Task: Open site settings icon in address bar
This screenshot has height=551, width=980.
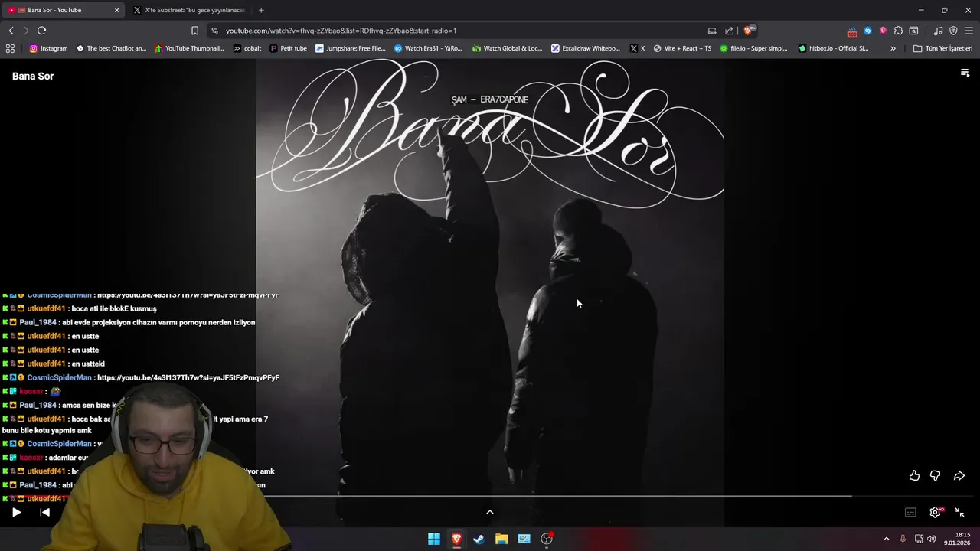Action: pyautogui.click(x=214, y=31)
